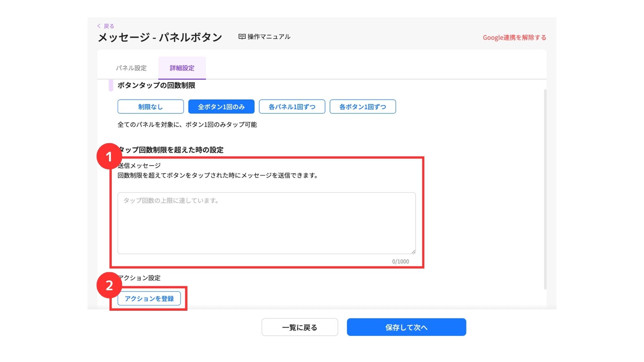This screenshot has height=362, width=644.
Task: Open the 操作マニュアル link
Action: [269, 37]
